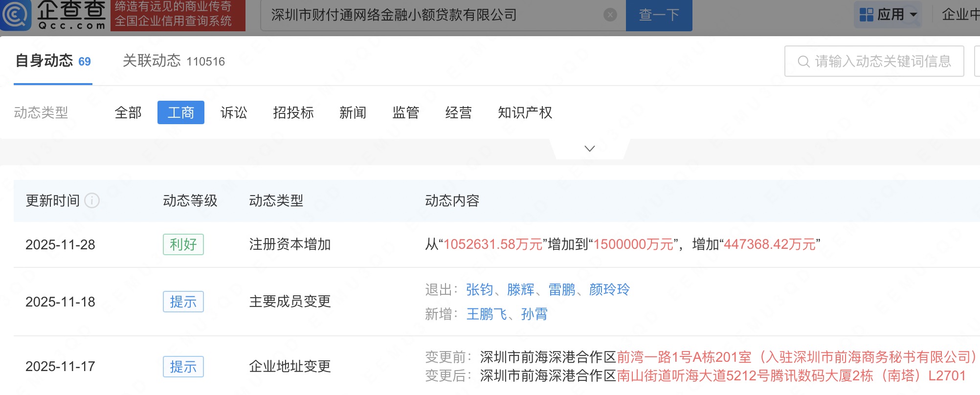Open 张钧 person link
The width and height of the screenshot is (980, 395).
tap(479, 290)
